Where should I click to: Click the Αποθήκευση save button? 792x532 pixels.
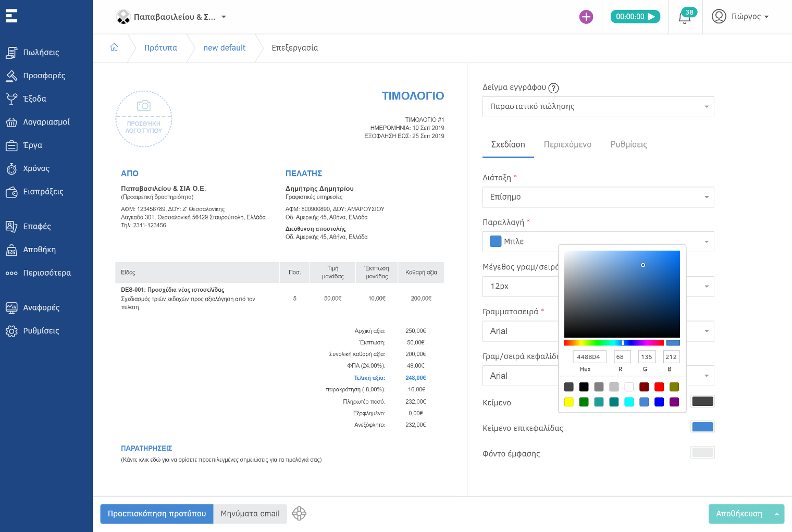coord(739,514)
